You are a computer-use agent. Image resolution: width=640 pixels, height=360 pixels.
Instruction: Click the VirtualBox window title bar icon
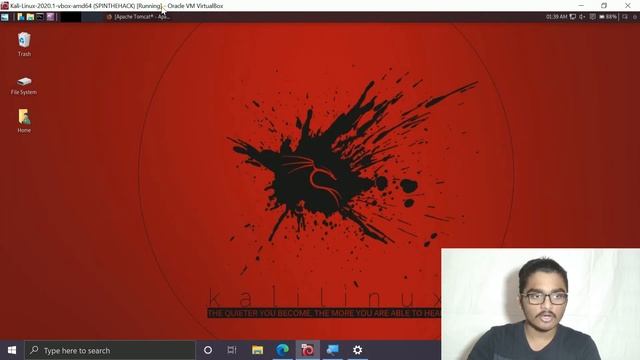(4, 6)
